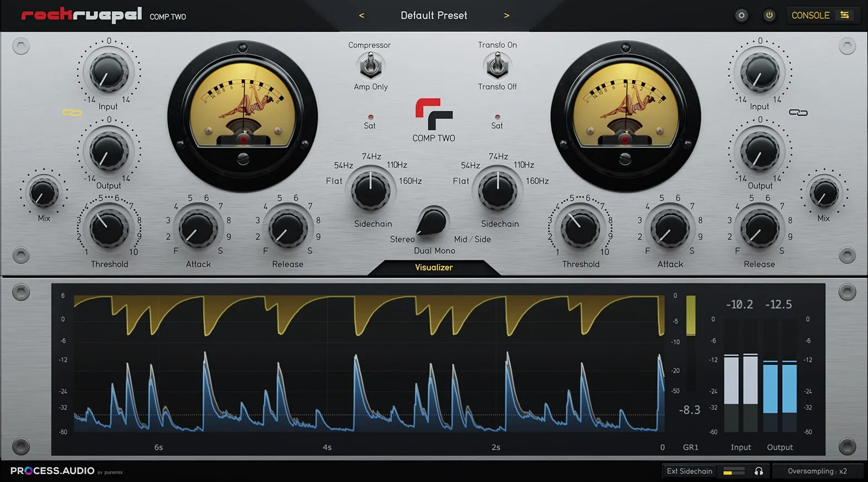The width and height of the screenshot is (868, 482).
Task: Open the Default Preset menu
Action: (x=434, y=16)
